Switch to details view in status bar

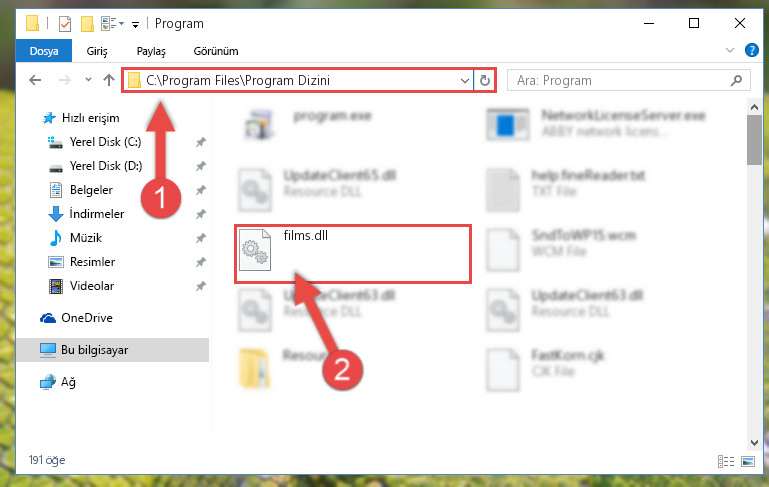726,461
